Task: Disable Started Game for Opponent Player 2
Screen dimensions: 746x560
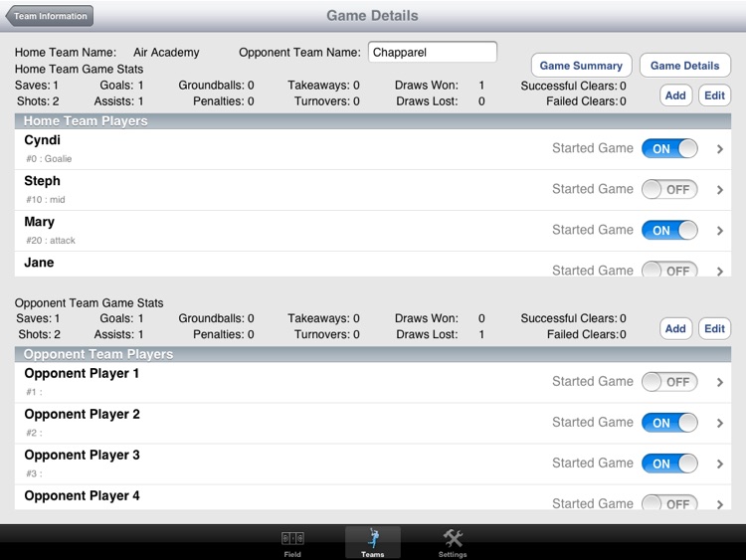Action: [x=669, y=423]
